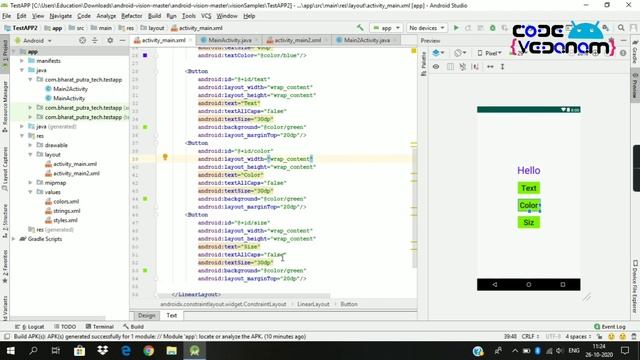Collapse the java folder in project tree
The image size is (640, 360).
tap(22, 70)
